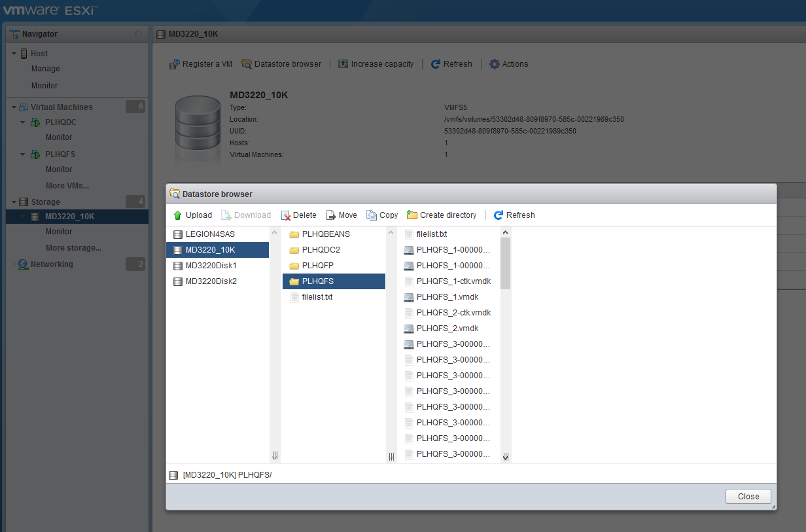The height and width of the screenshot is (532, 806).
Task: Click the Storage count badge 4
Action: click(135, 202)
